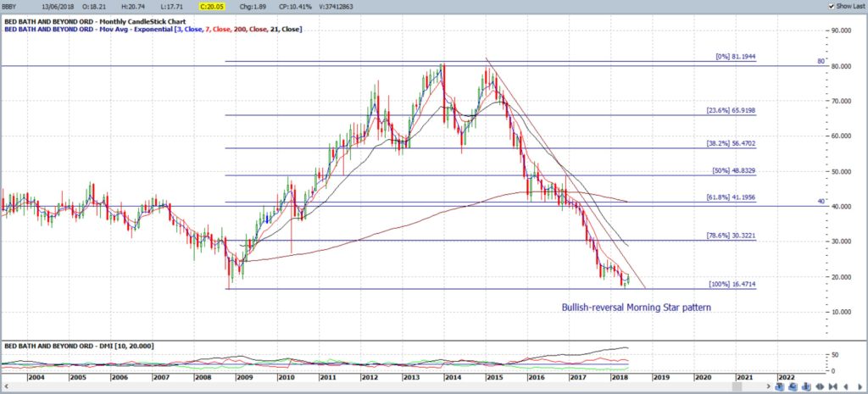The height and width of the screenshot is (394, 868).
Task: Click the 10.000 price axis label
Action: click(841, 312)
